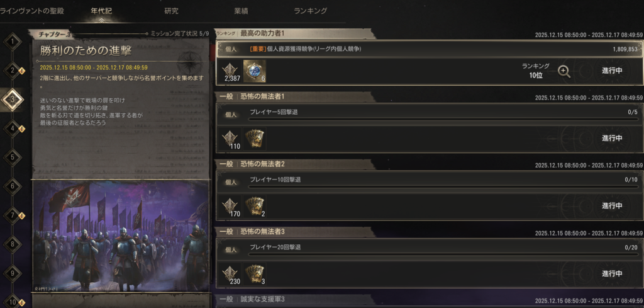Click 進行中 button for 恐怖の無法者2
The width and height of the screenshot is (644, 308).
click(x=612, y=206)
